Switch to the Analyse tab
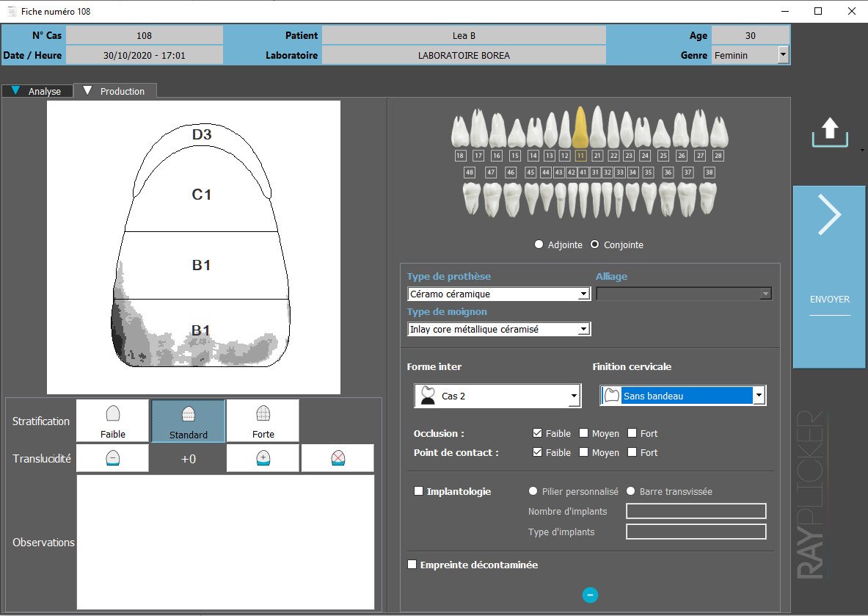 [x=37, y=92]
